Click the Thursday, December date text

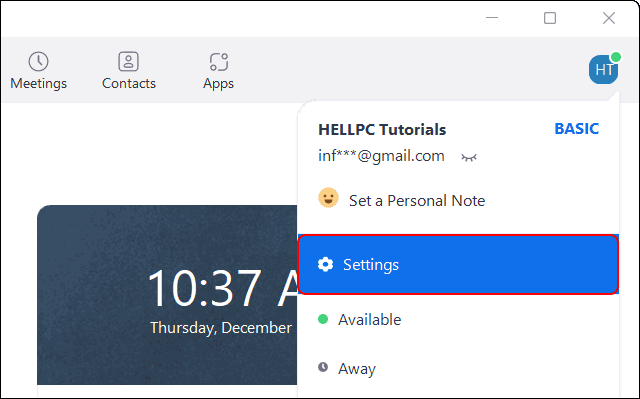pos(221,328)
